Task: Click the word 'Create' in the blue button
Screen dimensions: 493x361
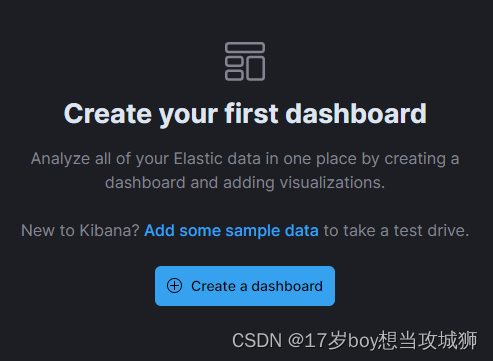Action: pyautogui.click(x=213, y=286)
